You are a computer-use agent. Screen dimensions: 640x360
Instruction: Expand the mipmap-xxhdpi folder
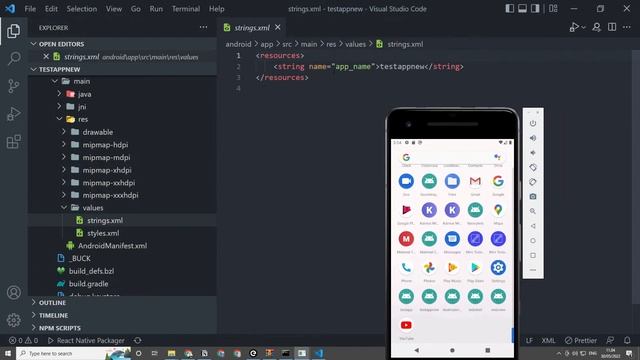(64, 182)
